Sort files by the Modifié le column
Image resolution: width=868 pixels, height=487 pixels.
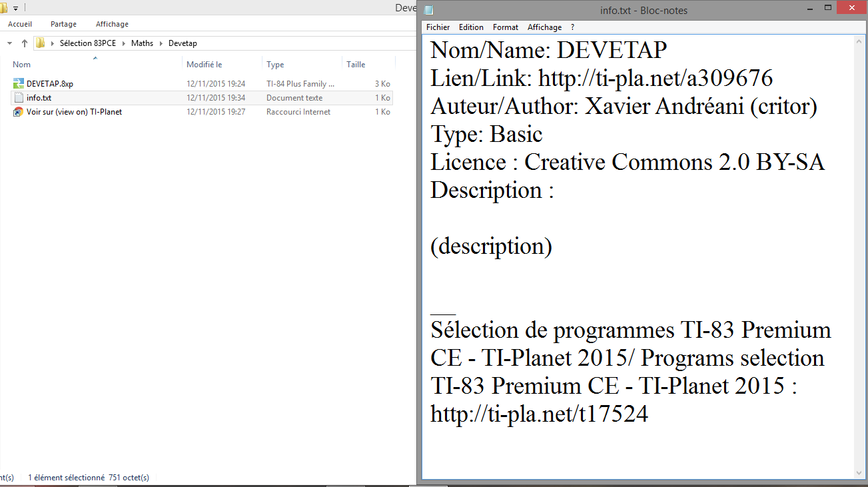(204, 65)
